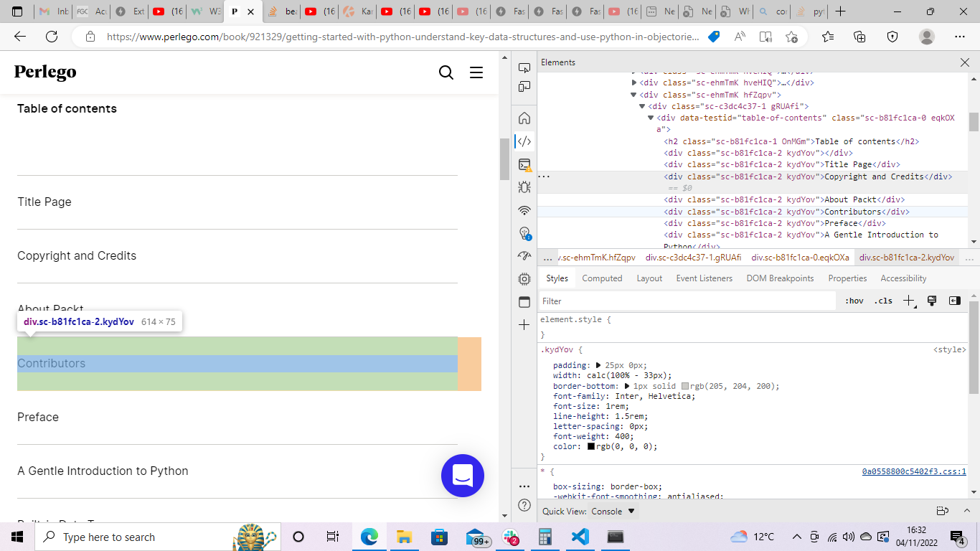
Task: Switch to Styles tab
Action: coord(557,278)
